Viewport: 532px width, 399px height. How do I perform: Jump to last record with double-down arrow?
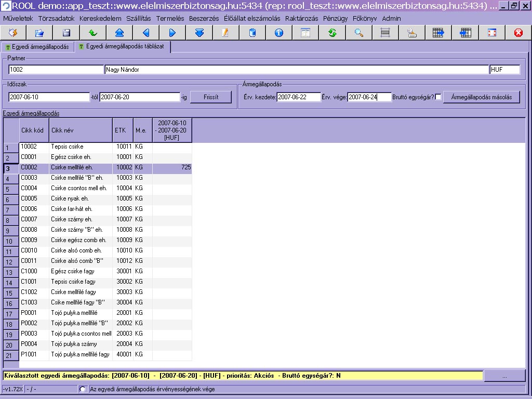point(199,33)
